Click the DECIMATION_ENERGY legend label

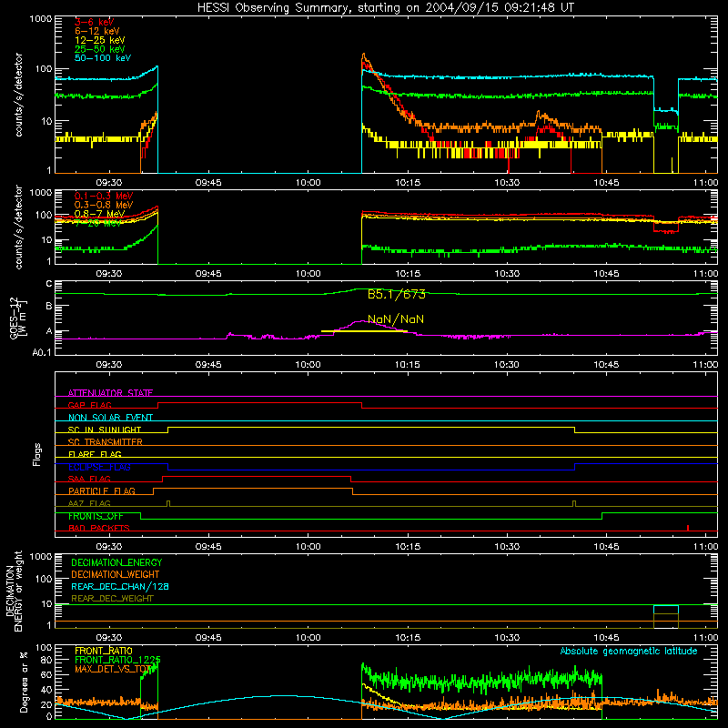(116, 562)
